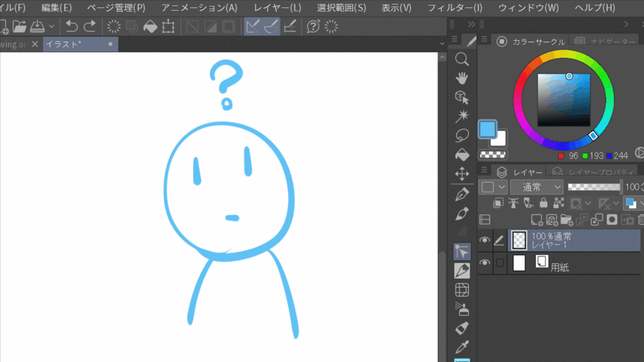Select the Hand move tool
Image resolution: width=644 pixels, height=362 pixels.
[x=462, y=78]
